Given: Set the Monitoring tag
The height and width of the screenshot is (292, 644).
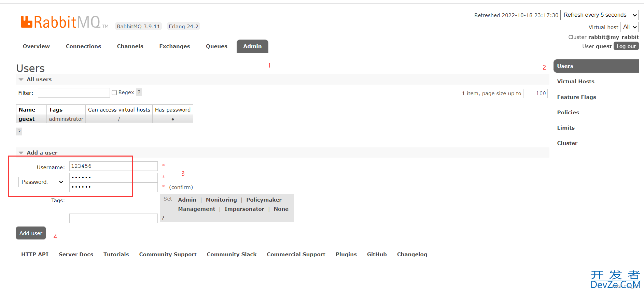Looking at the screenshot, I should point(221,200).
